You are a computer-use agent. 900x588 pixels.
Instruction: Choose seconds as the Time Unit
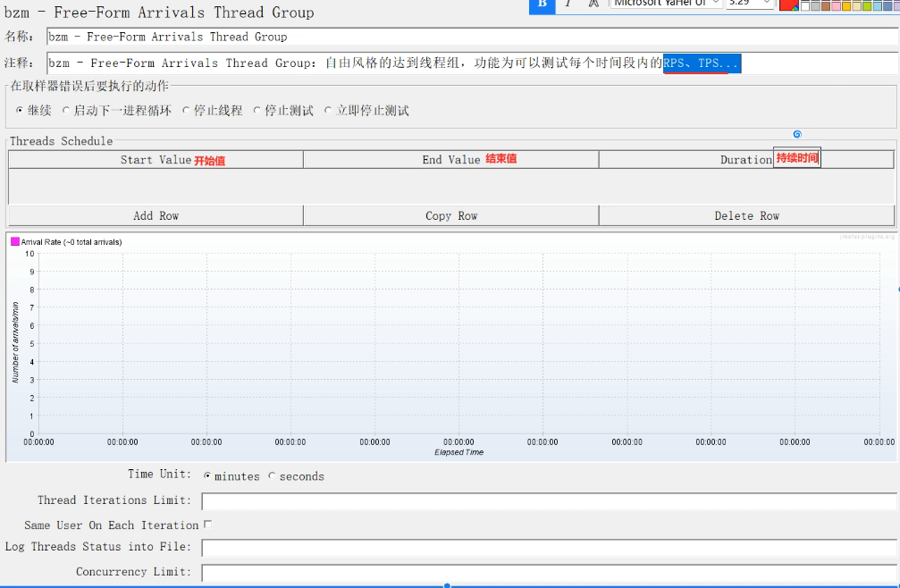click(x=273, y=476)
